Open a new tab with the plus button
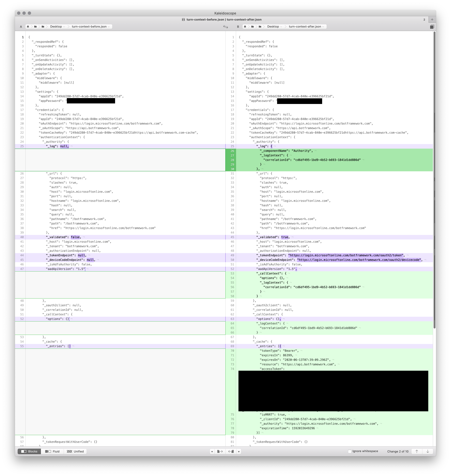 pyautogui.click(x=432, y=20)
